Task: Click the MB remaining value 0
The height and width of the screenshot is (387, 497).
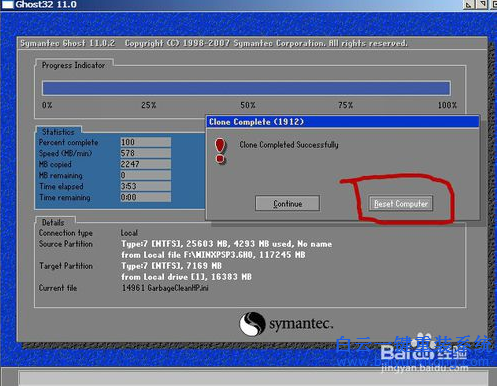Action: coord(146,175)
